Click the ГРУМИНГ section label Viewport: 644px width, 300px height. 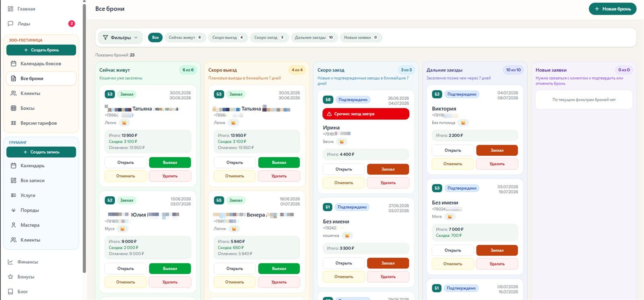click(18, 142)
